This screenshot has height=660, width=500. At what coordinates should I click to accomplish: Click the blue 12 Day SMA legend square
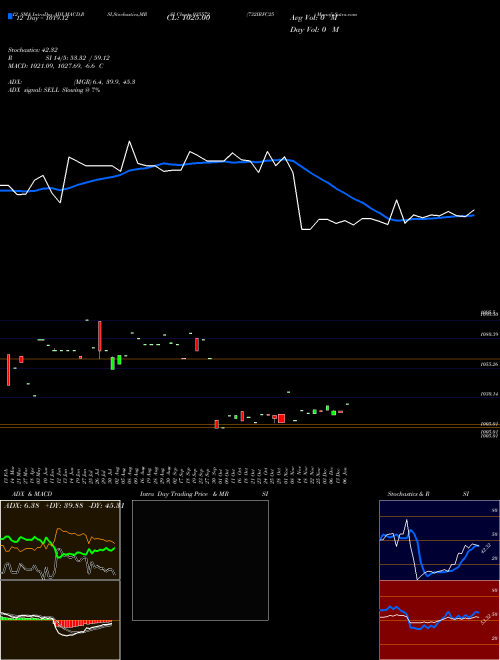[10, 17]
